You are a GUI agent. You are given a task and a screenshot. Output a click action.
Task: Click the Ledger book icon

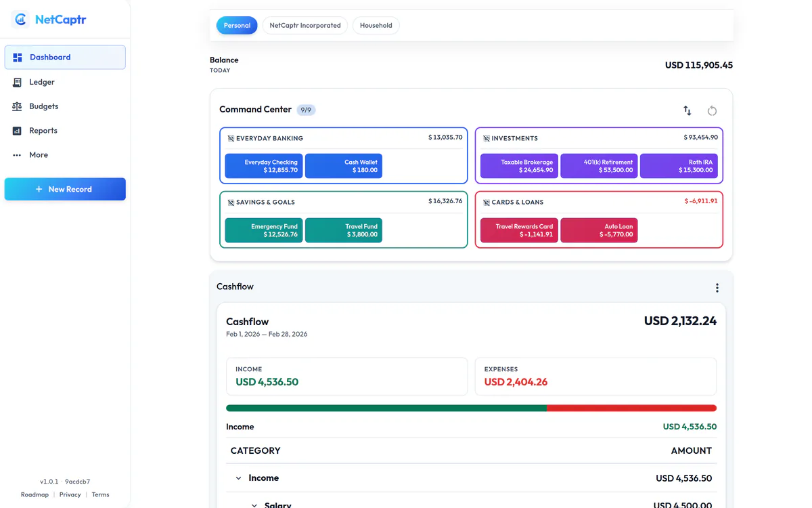[x=17, y=82]
